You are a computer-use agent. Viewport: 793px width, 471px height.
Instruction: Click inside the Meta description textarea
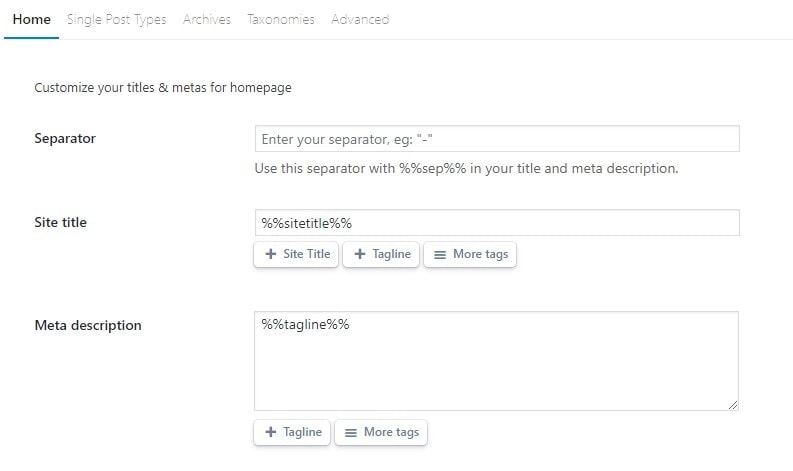[496, 360]
